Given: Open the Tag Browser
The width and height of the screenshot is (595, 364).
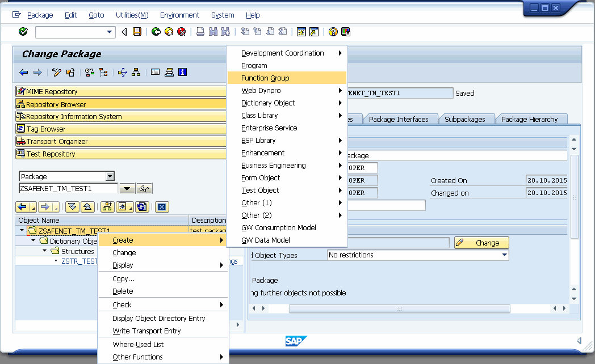Looking at the screenshot, I should click(121, 129).
